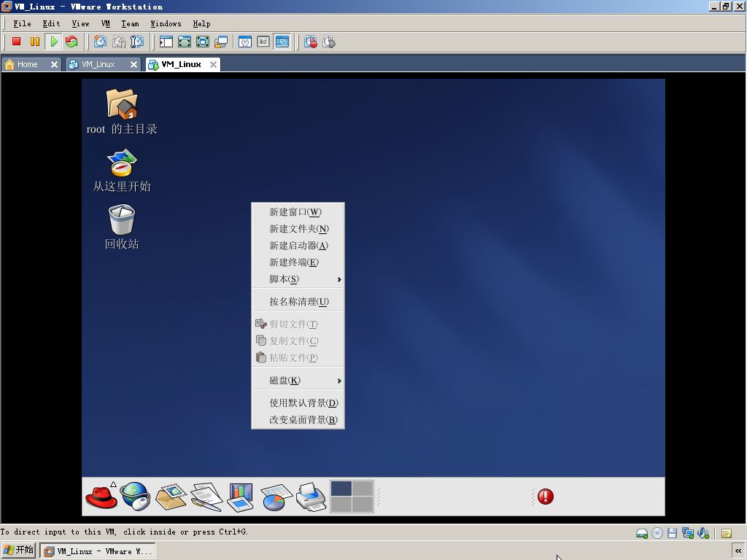Click the red Power Off toolbar button

(16, 42)
